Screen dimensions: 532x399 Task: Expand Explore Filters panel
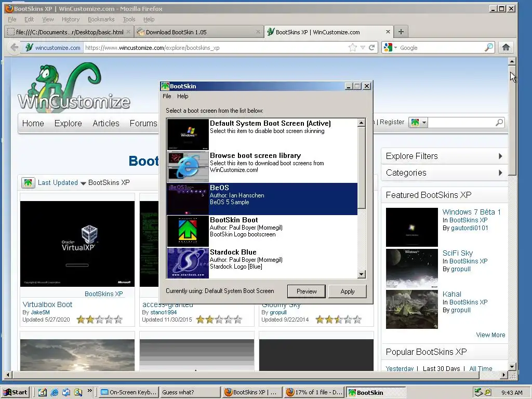click(445, 156)
